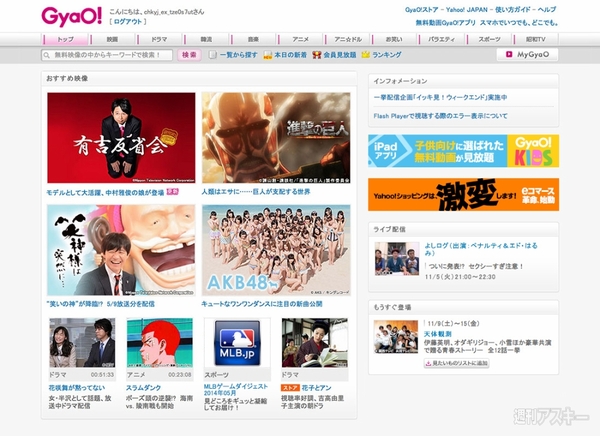Click the MLB.jp logo thumbnail
Screen dimensions: 600x436
(237, 343)
